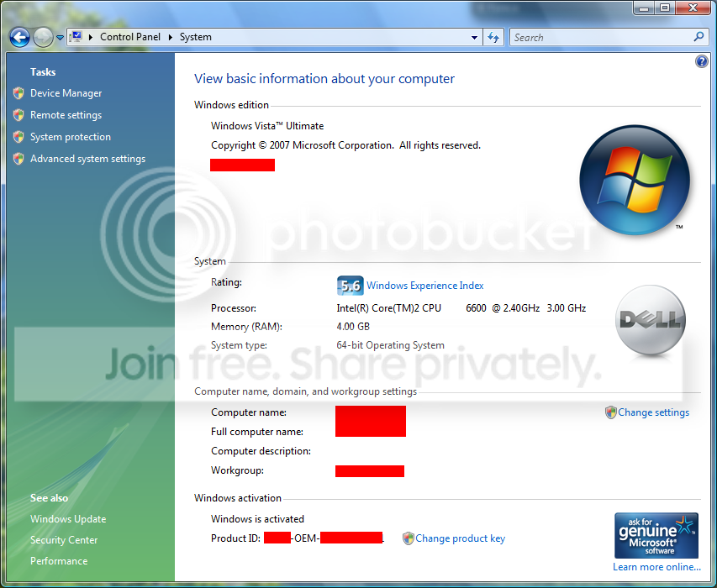Viewport: 717px width, 588px height.
Task: Click the Windows Vista orb logo
Action: click(x=635, y=180)
